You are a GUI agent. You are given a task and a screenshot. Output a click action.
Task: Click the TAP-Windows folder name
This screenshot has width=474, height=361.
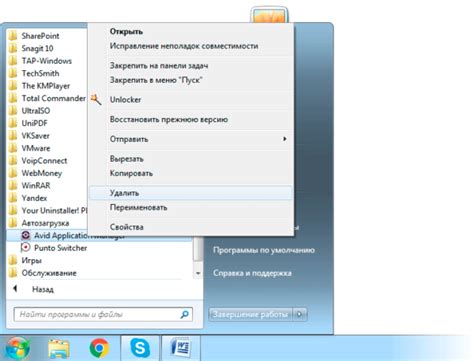47,61
